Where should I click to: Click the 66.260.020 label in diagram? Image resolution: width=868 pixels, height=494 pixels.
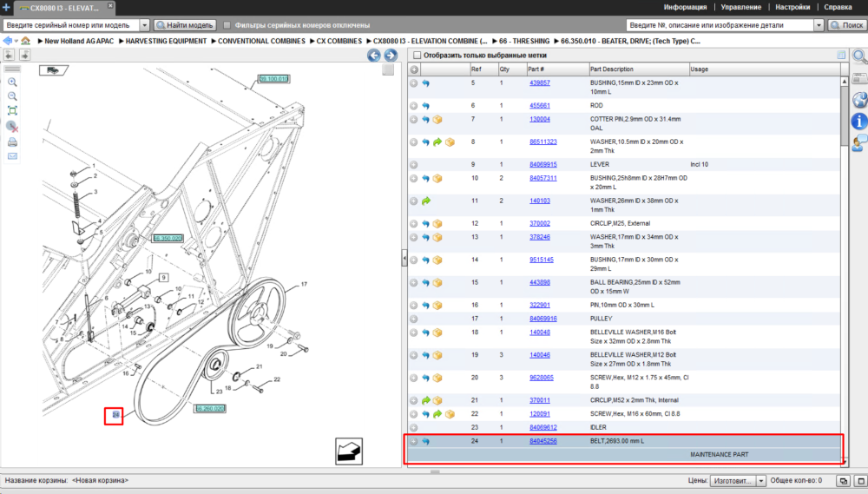210,409
